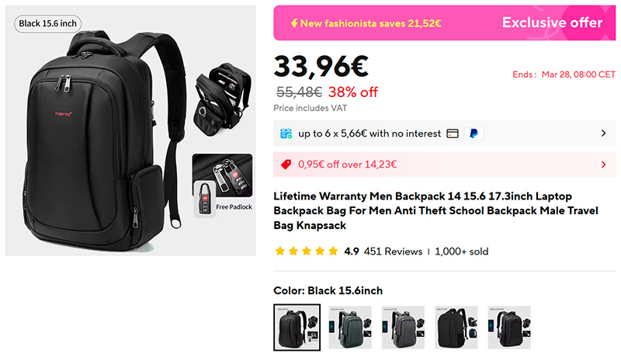Click the installment calendar icon
Screen dimensions: 621x364
pos(286,133)
